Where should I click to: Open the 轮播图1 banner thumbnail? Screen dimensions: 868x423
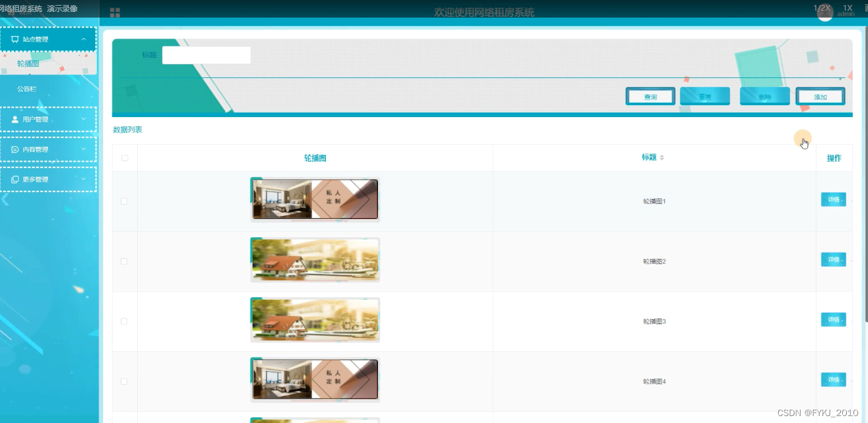tap(315, 200)
